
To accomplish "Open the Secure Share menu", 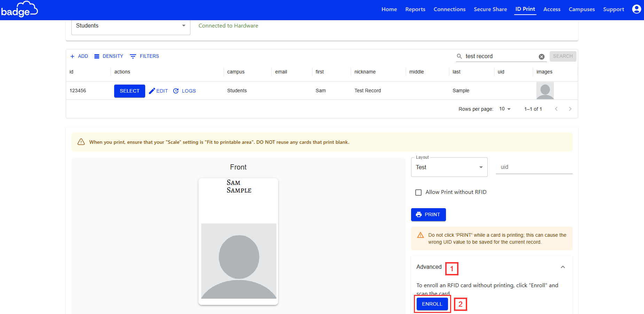I will click(490, 9).
